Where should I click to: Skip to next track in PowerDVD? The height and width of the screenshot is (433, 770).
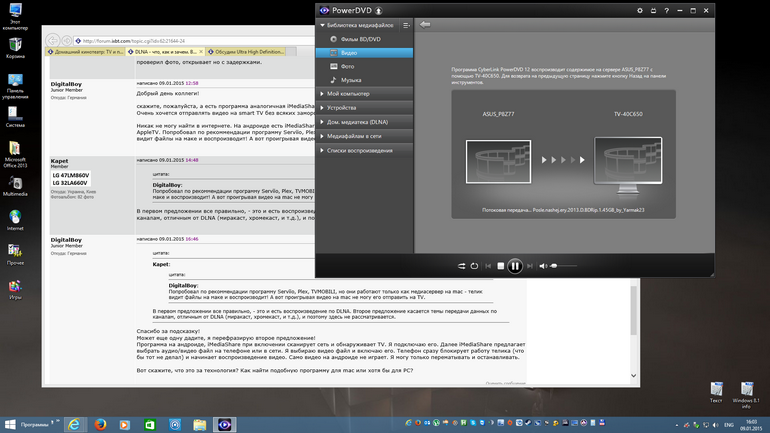529,266
